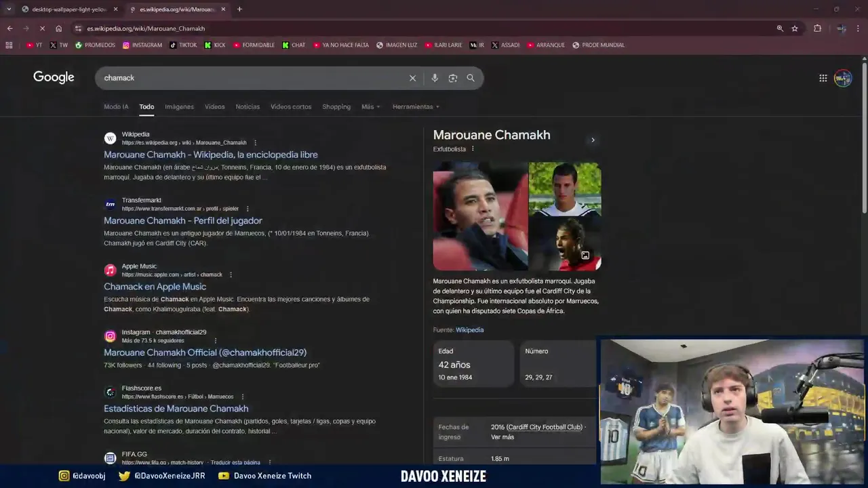This screenshot has height=488, width=868.
Task: Select the Imágenes tab
Action: coord(179,106)
